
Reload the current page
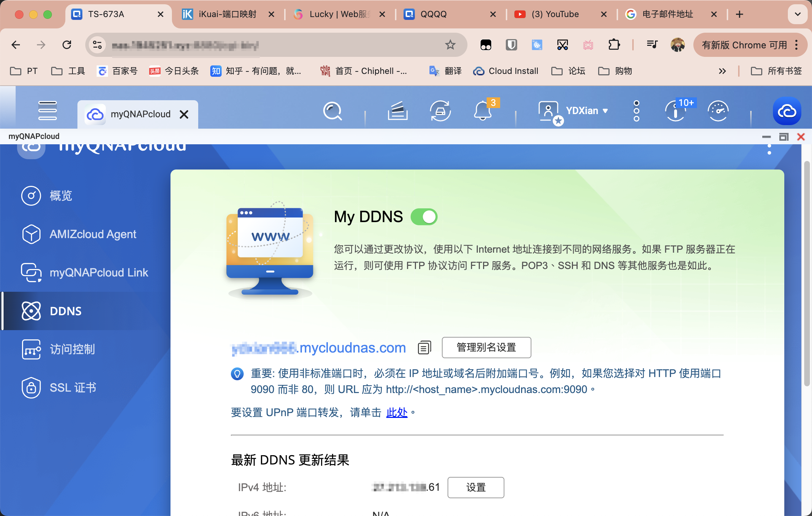(x=67, y=45)
